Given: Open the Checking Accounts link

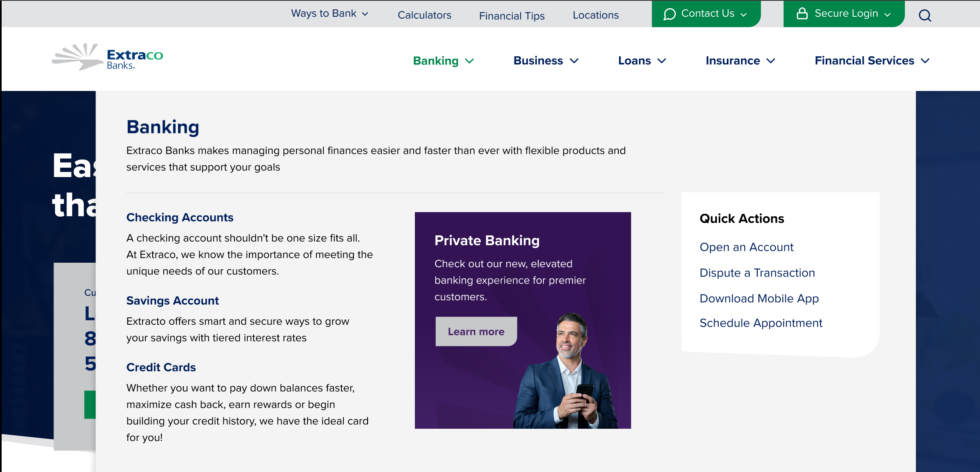Looking at the screenshot, I should pyautogui.click(x=180, y=217).
